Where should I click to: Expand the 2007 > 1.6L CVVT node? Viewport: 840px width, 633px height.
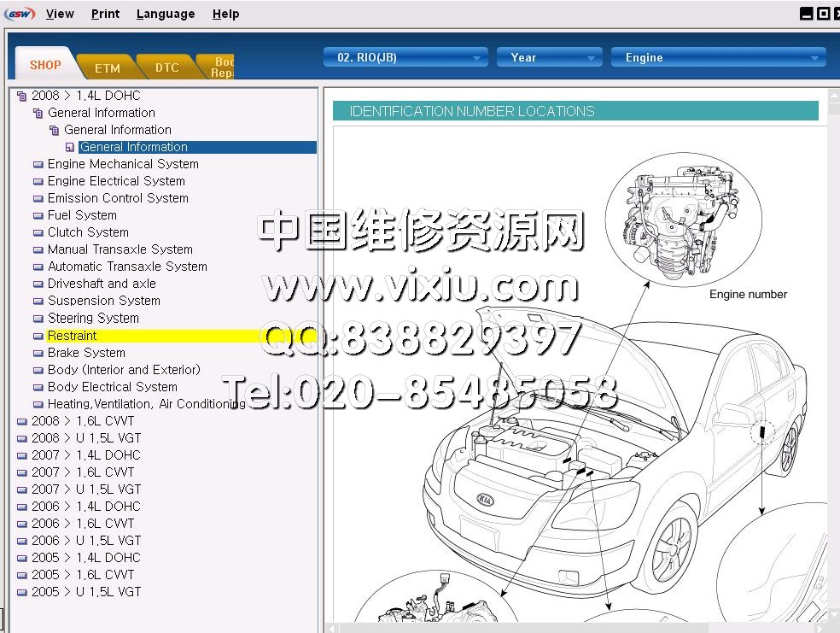point(21,472)
